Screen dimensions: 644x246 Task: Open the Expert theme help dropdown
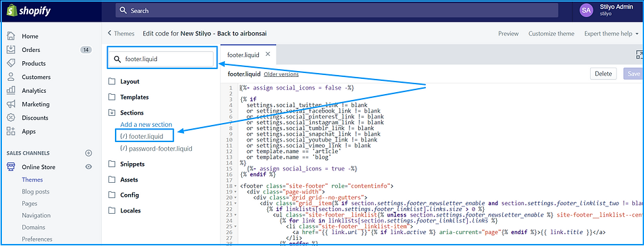point(612,34)
